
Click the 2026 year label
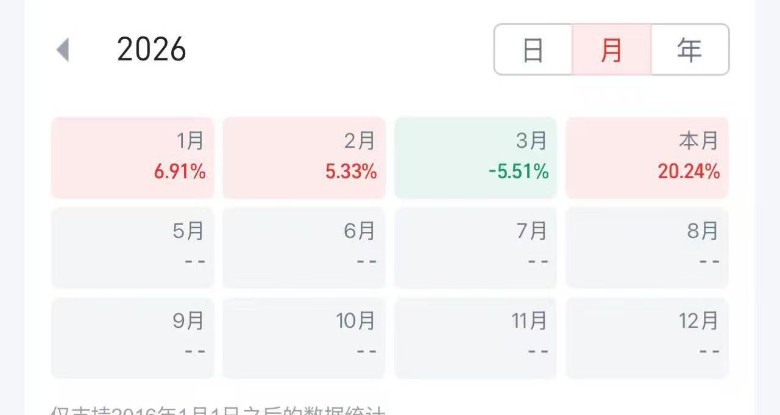pos(152,50)
